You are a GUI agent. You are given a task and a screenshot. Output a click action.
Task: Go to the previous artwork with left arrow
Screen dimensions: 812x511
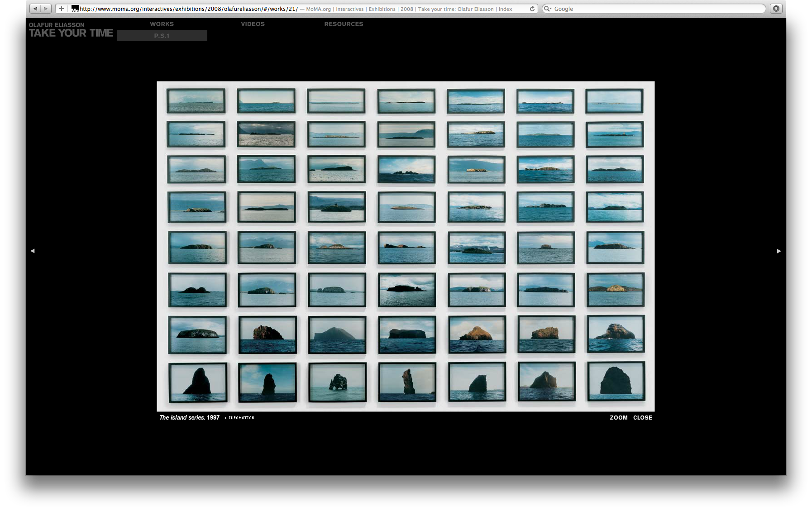pyautogui.click(x=33, y=251)
